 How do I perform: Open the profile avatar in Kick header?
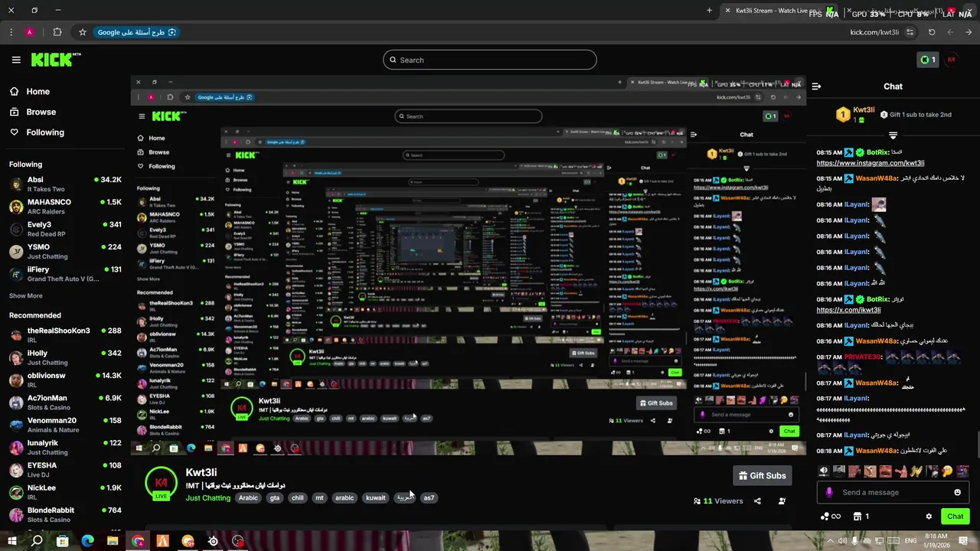pos(952,60)
